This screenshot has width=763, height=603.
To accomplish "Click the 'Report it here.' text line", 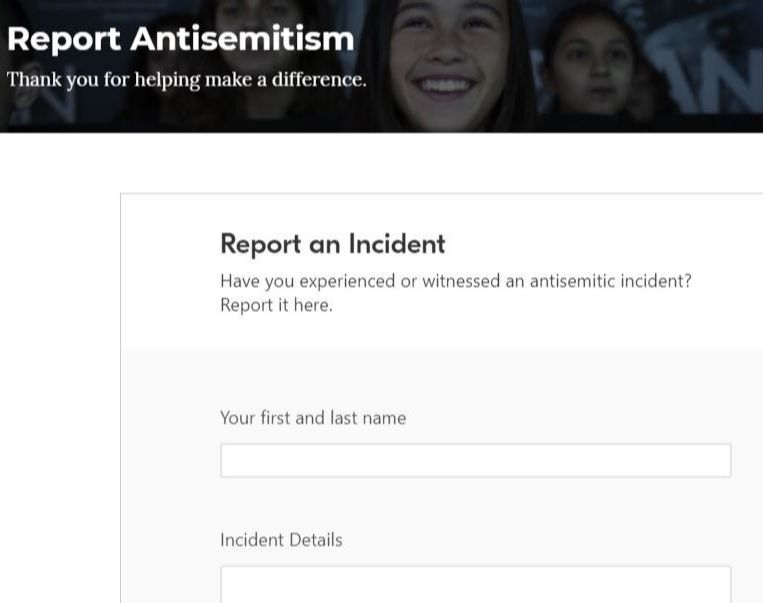I will pos(276,305).
